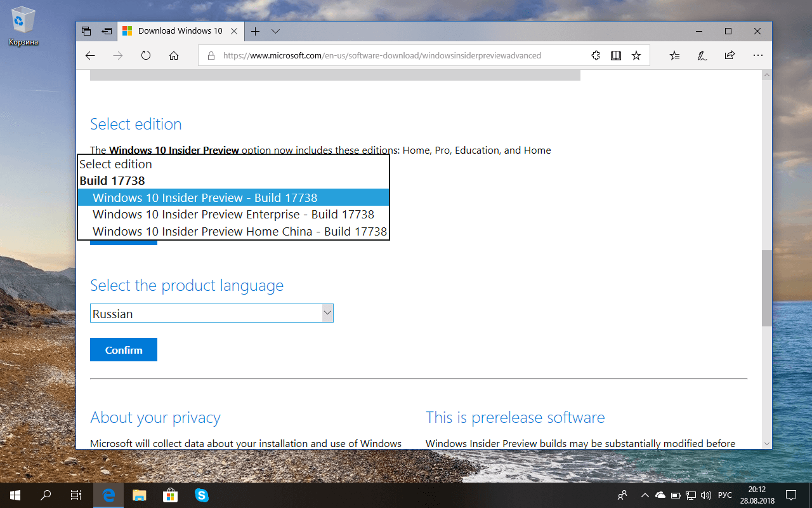Share the page using the share icon
The width and height of the screenshot is (812, 508).
tap(730, 55)
